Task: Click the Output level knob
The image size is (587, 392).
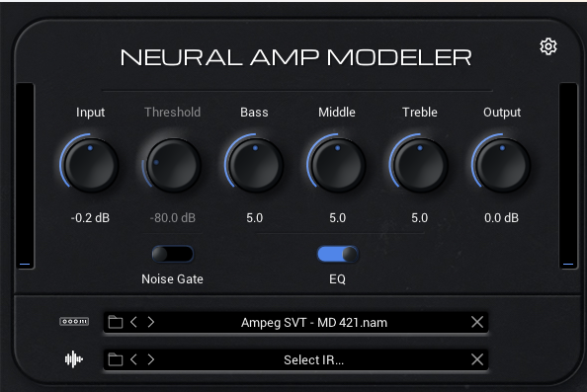Action: pyautogui.click(x=502, y=165)
